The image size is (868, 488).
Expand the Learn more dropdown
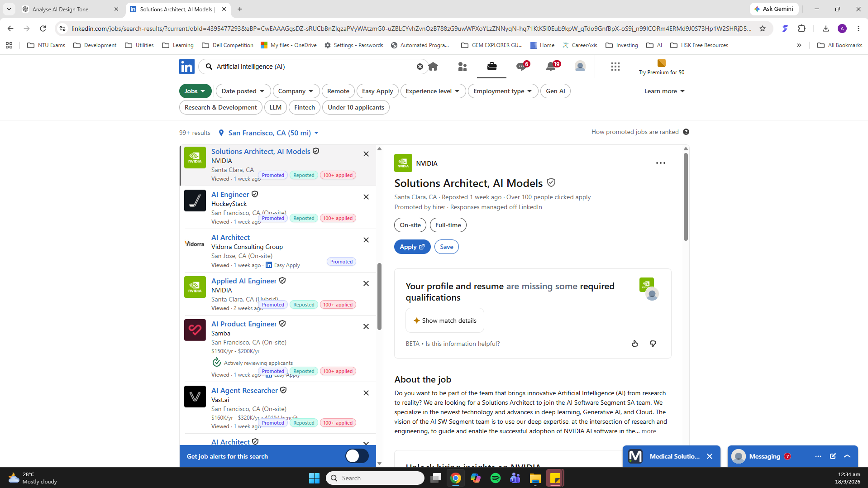(x=664, y=91)
